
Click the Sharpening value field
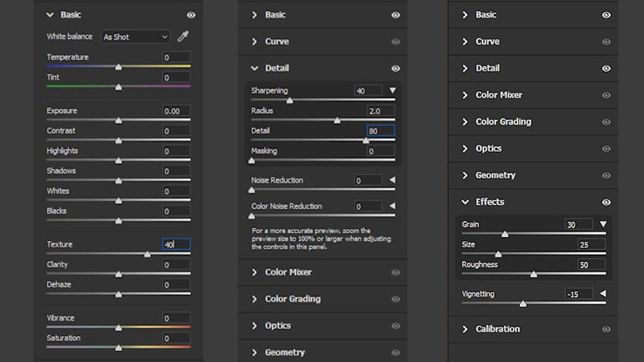(368, 90)
